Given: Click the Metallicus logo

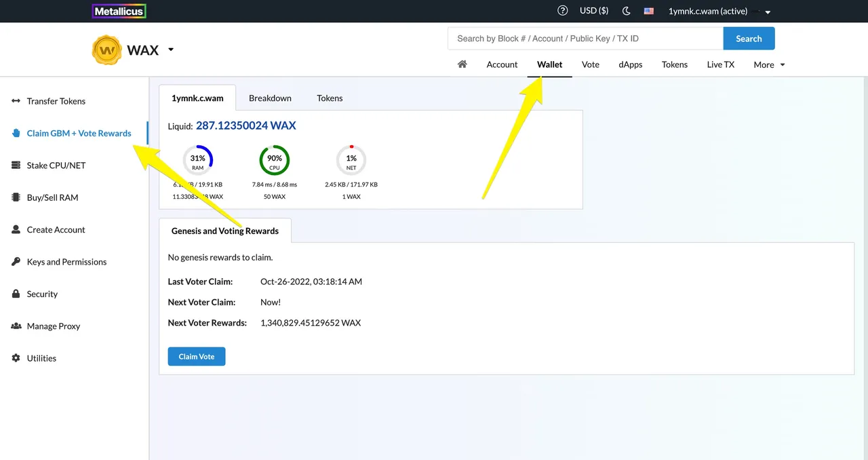Looking at the screenshot, I should point(119,11).
